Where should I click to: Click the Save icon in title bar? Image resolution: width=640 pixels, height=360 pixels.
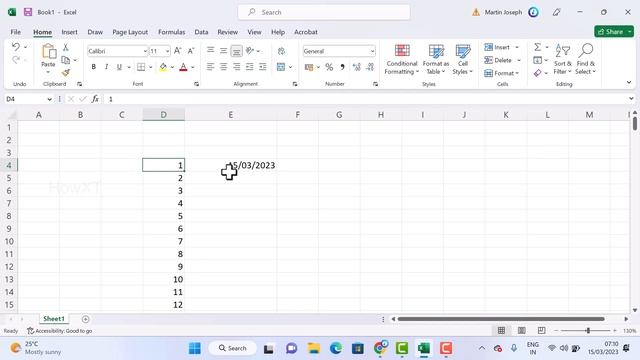tap(28, 12)
